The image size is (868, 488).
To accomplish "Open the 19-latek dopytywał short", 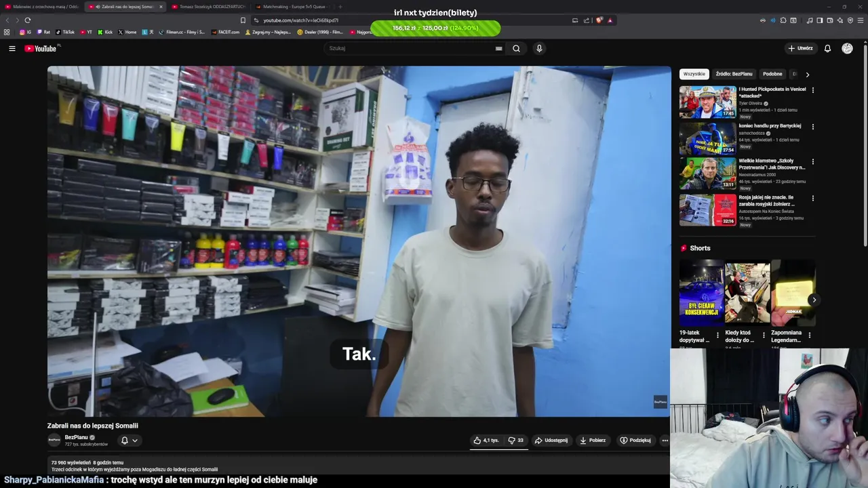I will (x=701, y=293).
